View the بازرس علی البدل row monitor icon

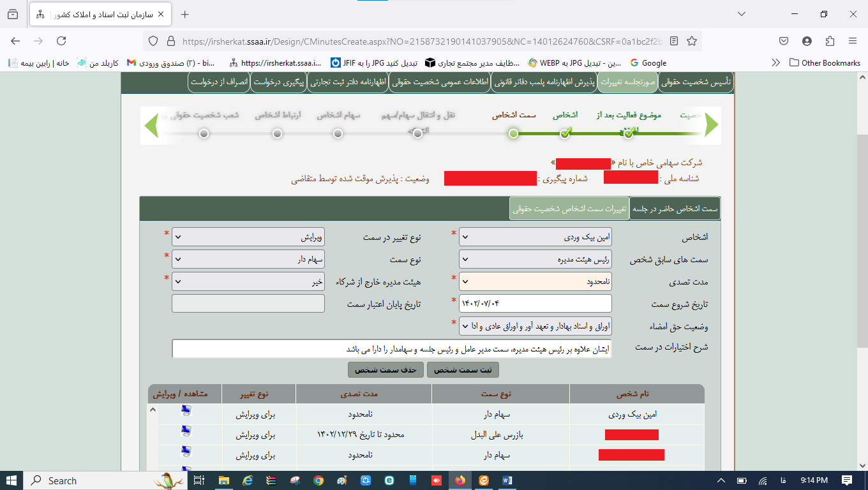pos(186,431)
